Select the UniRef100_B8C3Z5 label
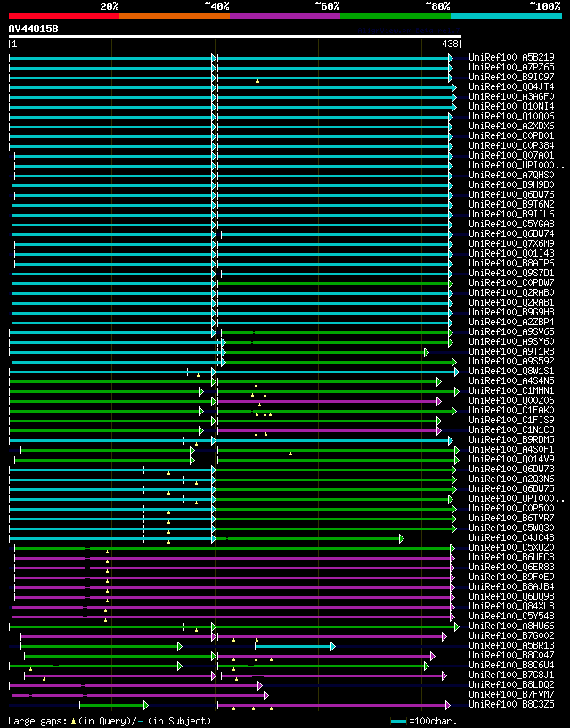The height and width of the screenshot is (728, 570). [x=511, y=704]
